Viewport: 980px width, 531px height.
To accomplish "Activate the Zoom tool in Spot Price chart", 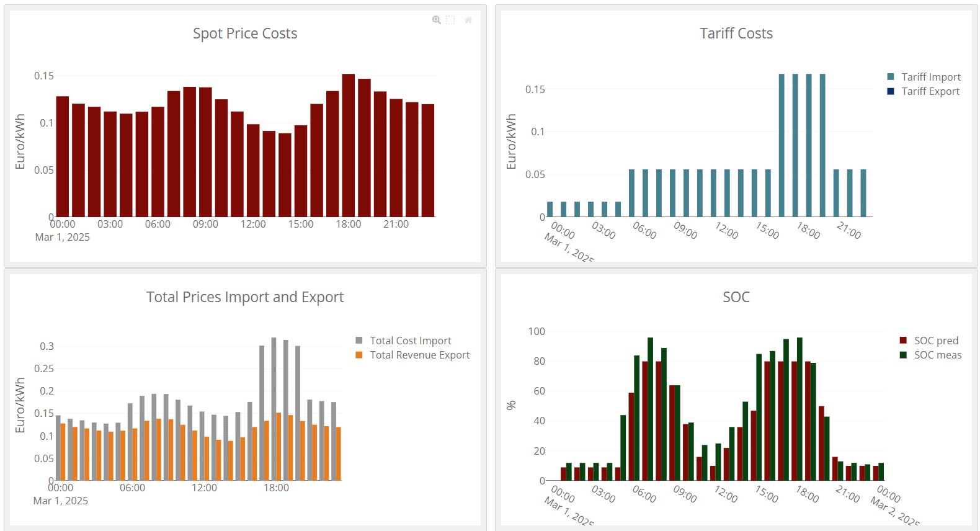I will pyautogui.click(x=437, y=20).
